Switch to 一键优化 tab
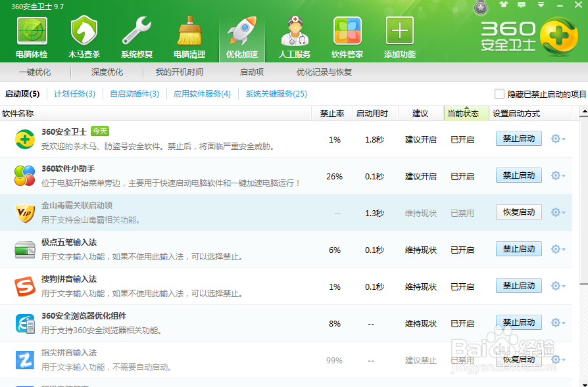The height and width of the screenshot is (387, 588). coord(35,72)
